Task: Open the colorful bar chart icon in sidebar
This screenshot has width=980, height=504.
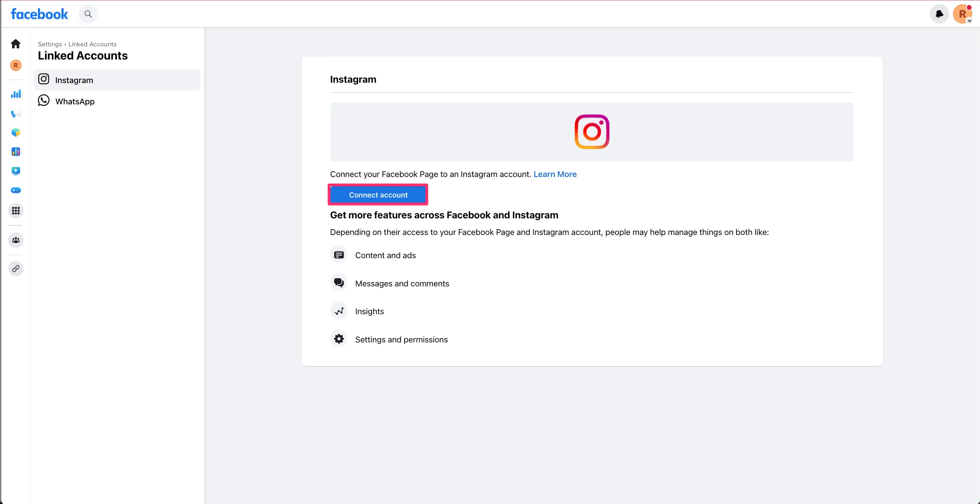Action: (16, 152)
